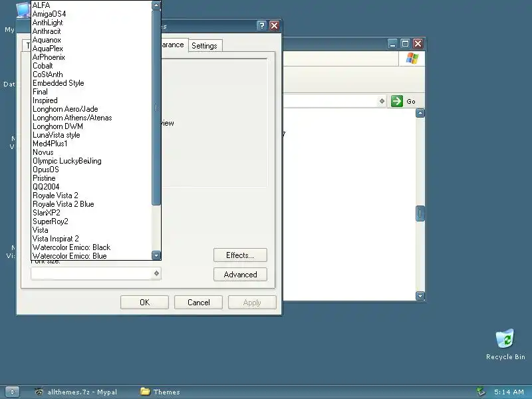The width and height of the screenshot is (532, 399).
Task: Click the list's scroll down arrow
Action: [x=156, y=255]
